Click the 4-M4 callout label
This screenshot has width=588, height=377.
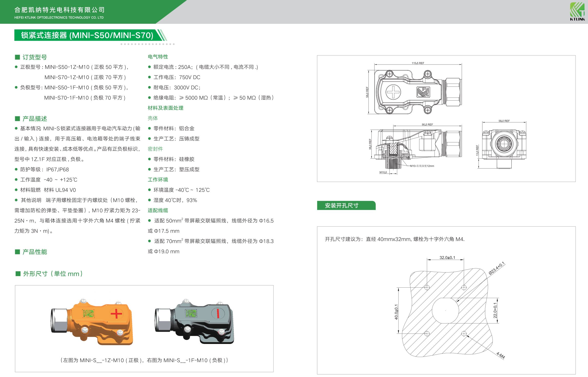[501, 355]
